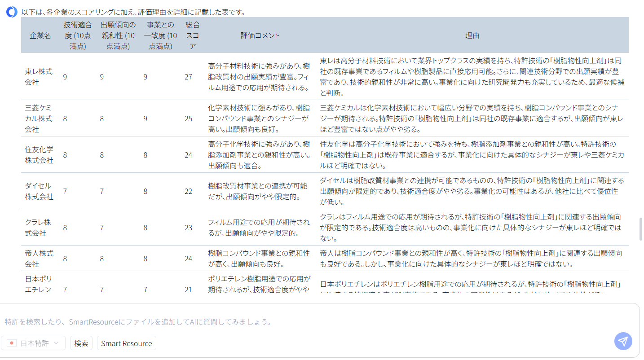Click the vertical scrollbar thumb
Viewport: 644px width, 360px height.
click(x=641, y=228)
